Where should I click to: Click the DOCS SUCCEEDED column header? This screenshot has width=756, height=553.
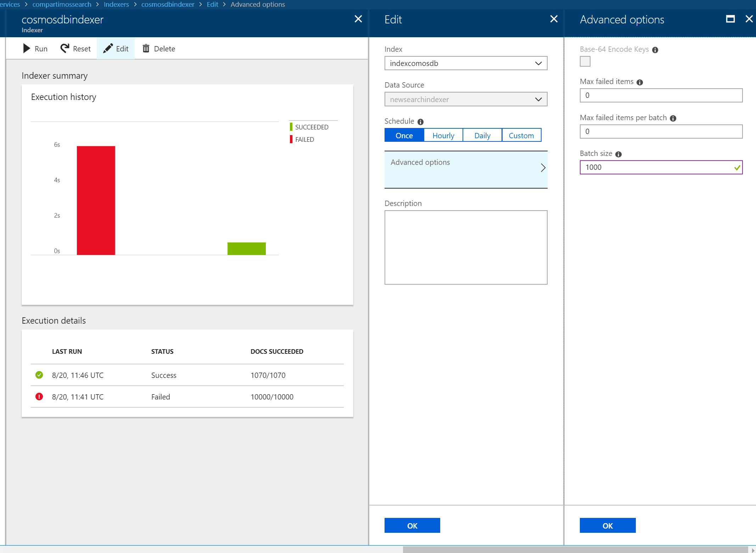pos(277,351)
